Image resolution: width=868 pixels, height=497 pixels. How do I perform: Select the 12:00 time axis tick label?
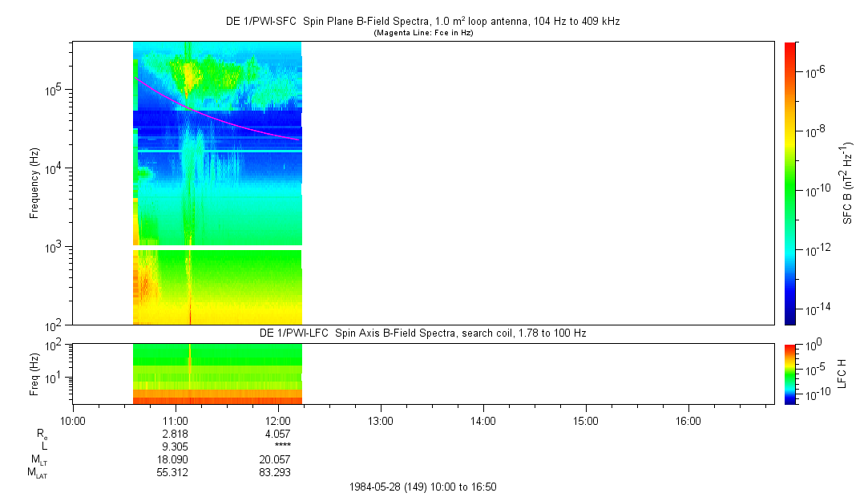278,420
